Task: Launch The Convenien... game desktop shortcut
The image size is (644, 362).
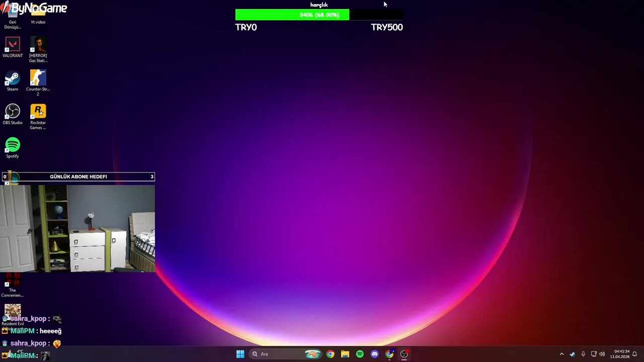Action: tap(13, 286)
